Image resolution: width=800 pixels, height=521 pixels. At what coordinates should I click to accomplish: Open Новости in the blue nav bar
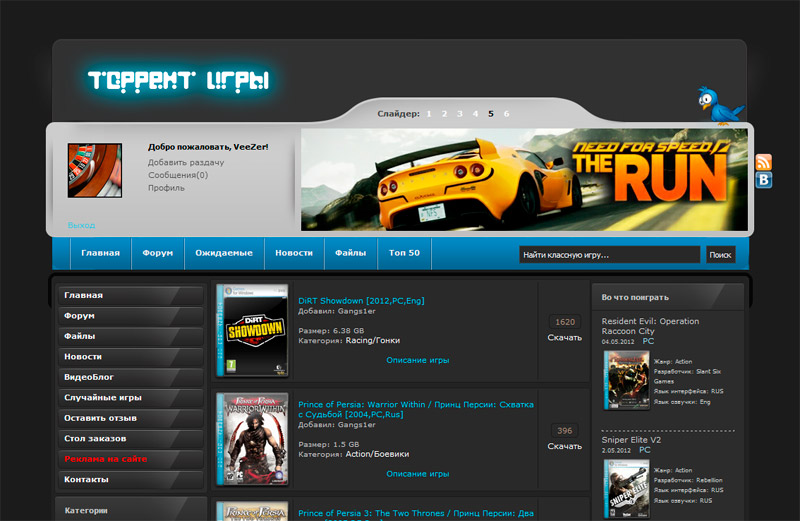coord(294,253)
